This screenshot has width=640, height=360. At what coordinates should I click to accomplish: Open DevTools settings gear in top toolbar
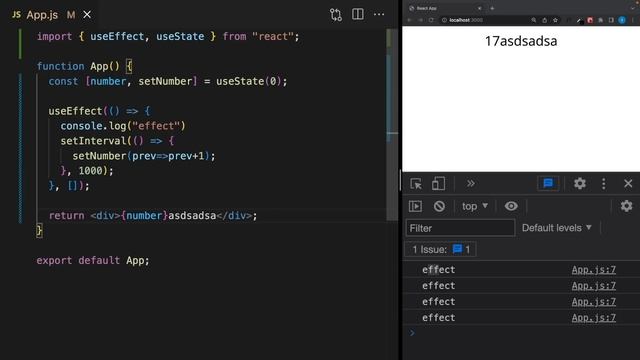coord(580,184)
